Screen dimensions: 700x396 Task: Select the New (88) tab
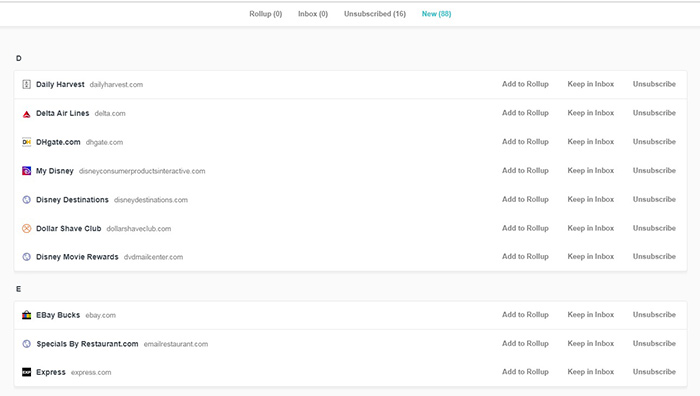437,14
